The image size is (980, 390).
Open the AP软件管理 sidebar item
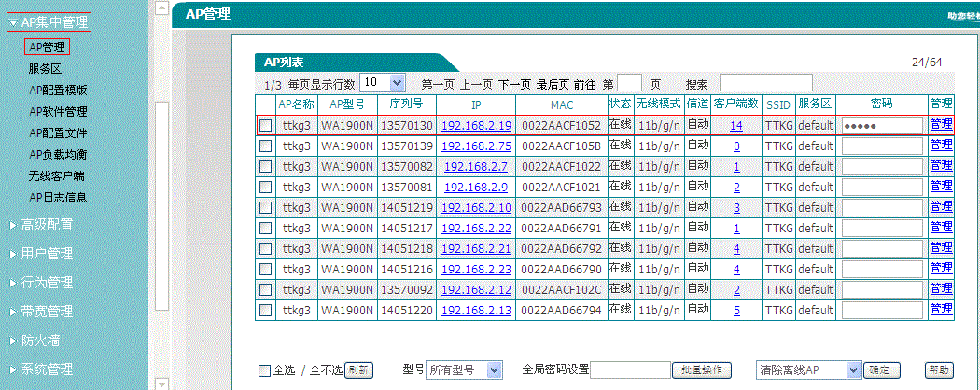(58, 112)
